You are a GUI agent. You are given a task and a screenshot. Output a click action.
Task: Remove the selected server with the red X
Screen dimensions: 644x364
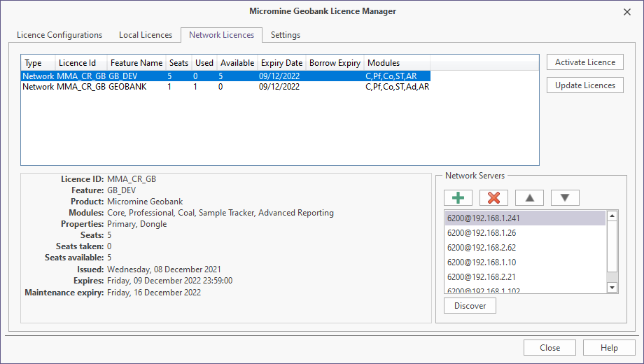tap(493, 197)
